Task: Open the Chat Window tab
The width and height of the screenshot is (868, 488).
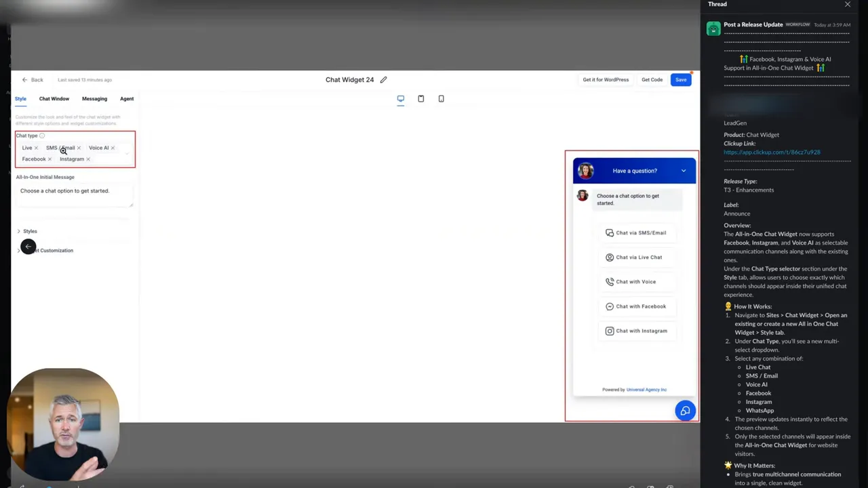Action: [x=54, y=99]
